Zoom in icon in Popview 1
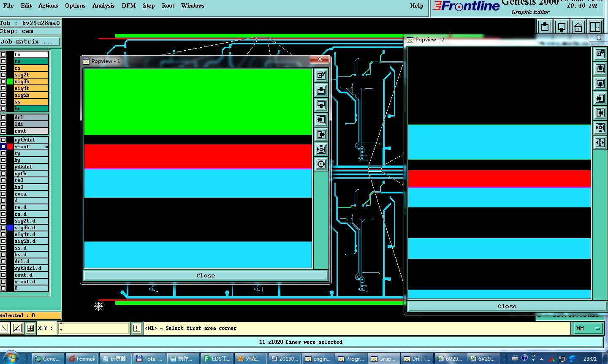The width and height of the screenshot is (608, 364). click(x=321, y=149)
